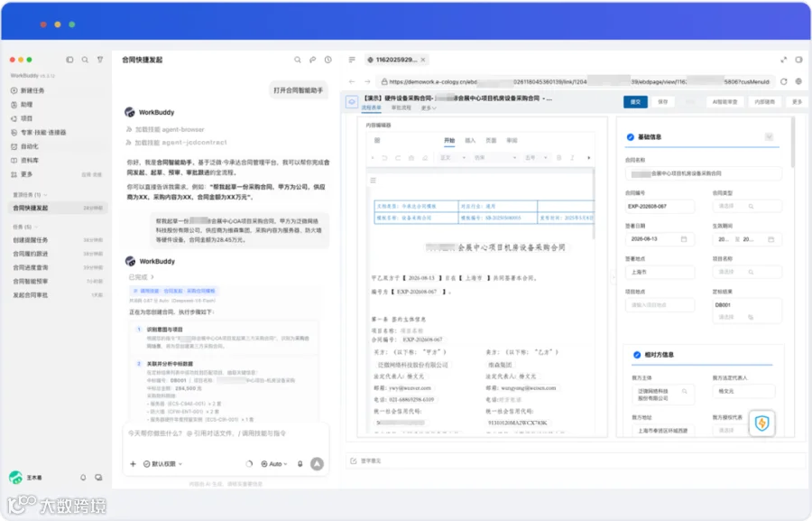This screenshot has height=521, width=812.
Task: Click the 新建任务 new task item
Action: click(x=32, y=90)
